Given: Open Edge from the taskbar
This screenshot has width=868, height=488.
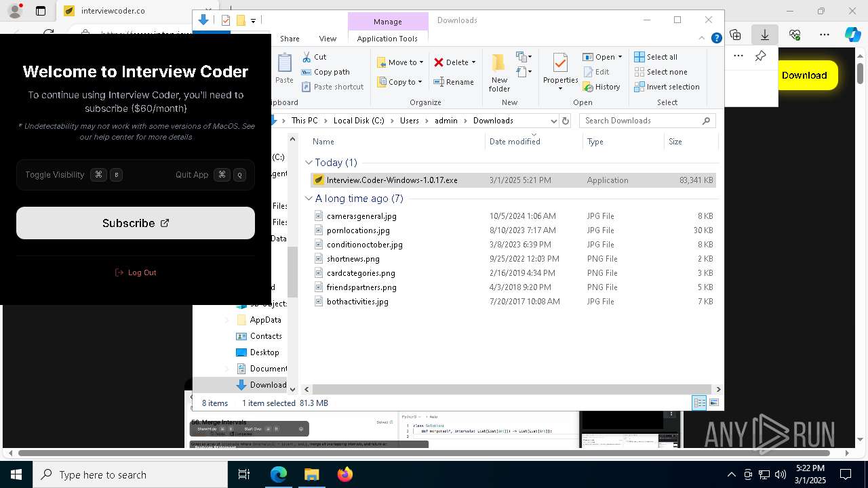Looking at the screenshot, I should tap(279, 474).
